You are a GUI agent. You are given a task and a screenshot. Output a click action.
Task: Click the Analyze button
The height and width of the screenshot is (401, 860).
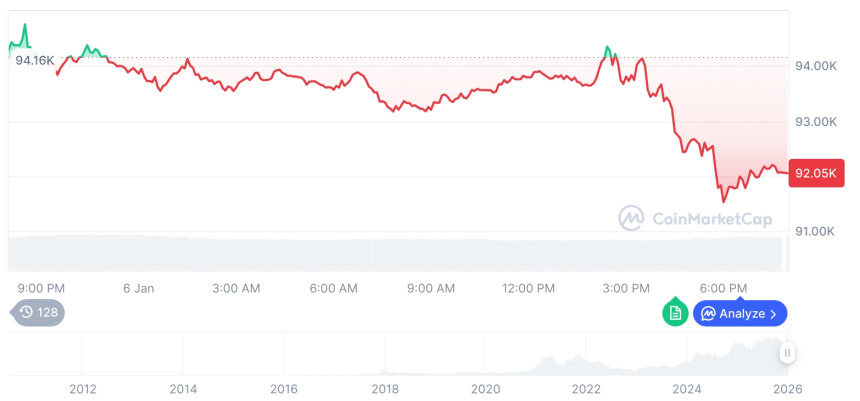click(x=740, y=313)
